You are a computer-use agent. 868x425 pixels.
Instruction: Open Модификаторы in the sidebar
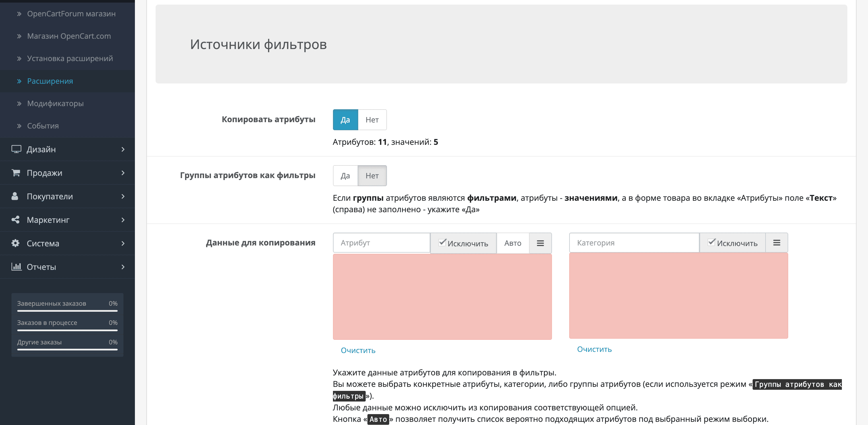point(67,104)
